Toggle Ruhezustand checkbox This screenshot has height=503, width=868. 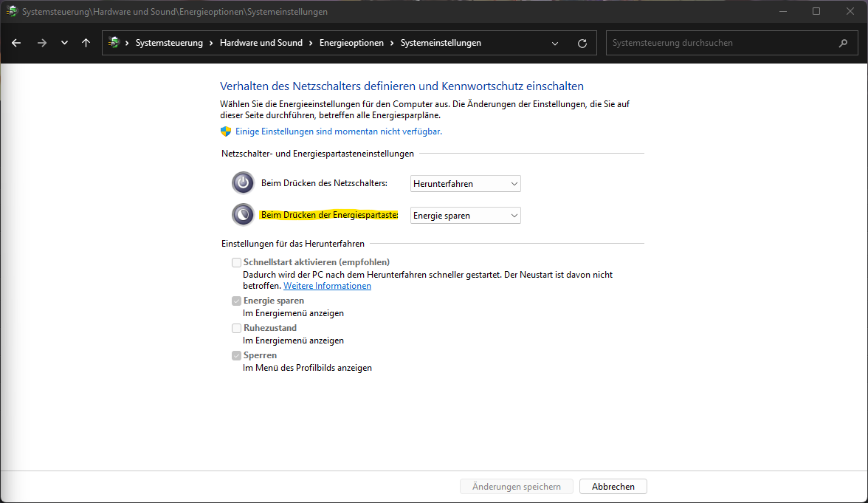(236, 328)
